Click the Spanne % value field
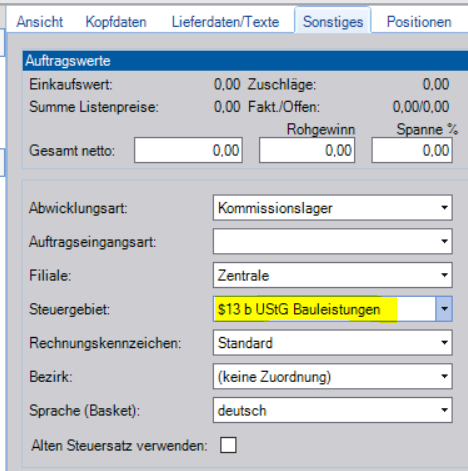This screenshot has width=468, height=471. pos(412,150)
